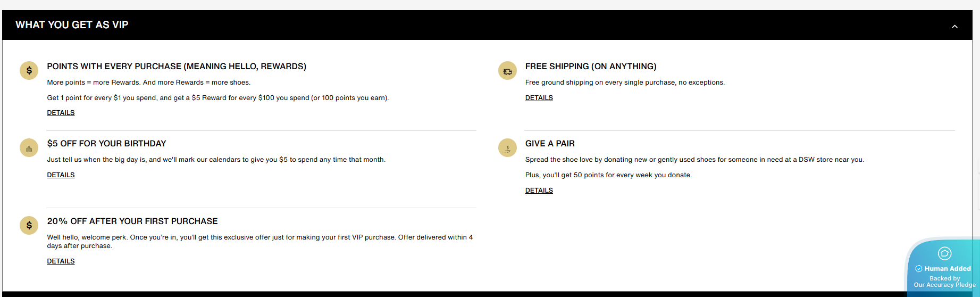Select the 20% Off After Your First Purchase heading
The image size is (980, 297).
click(x=132, y=221)
